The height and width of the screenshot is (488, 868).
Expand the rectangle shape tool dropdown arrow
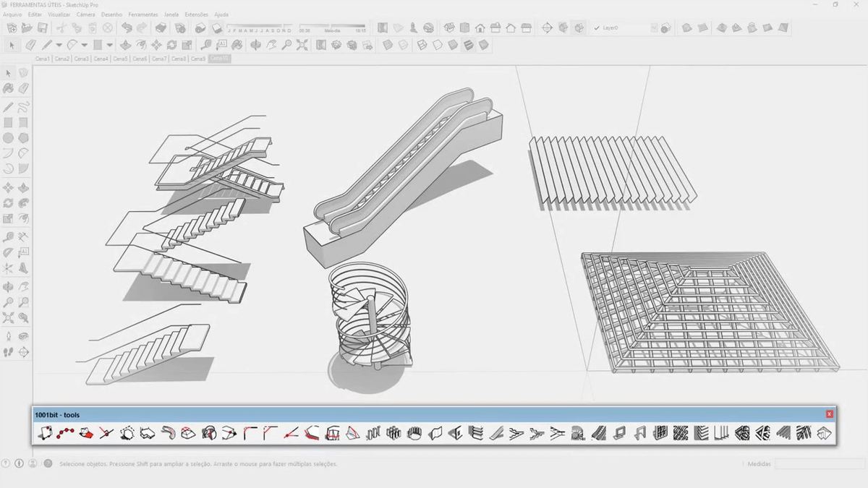[109, 45]
